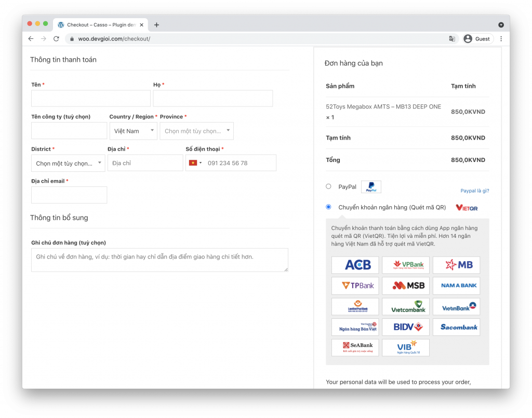This screenshot has width=532, height=418.
Task: Click the product name 52Toys Megabox
Action: (383, 106)
